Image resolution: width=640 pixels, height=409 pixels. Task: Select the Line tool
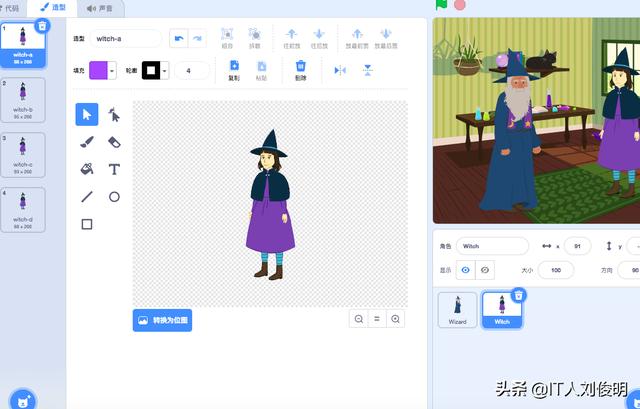[87, 197]
